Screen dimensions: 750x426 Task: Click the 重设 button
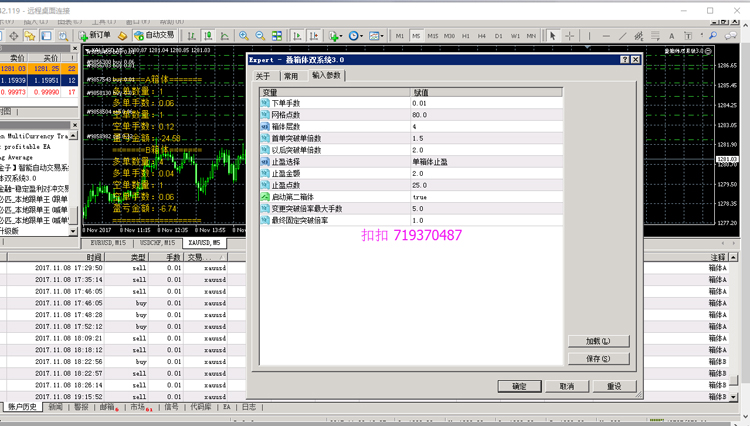pyautogui.click(x=614, y=386)
